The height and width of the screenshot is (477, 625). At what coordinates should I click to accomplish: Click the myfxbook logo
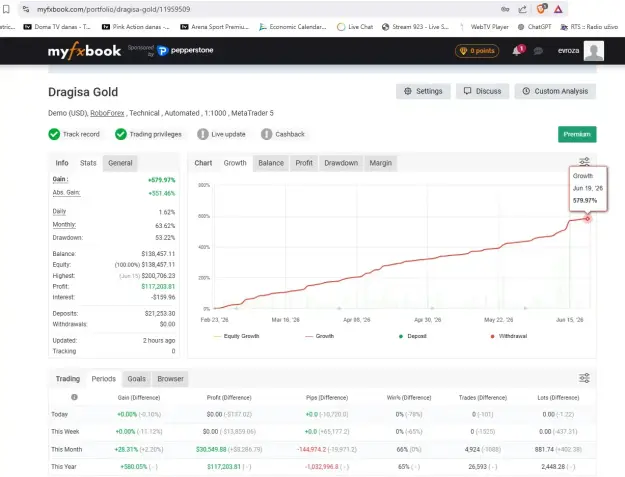pyautogui.click(x=84, y=51)
